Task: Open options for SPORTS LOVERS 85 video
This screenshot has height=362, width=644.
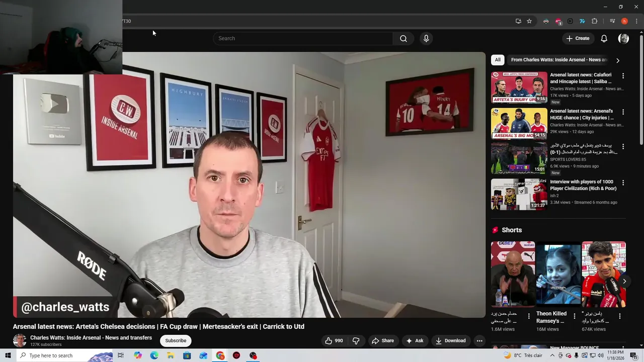Action: pos(623,147)
